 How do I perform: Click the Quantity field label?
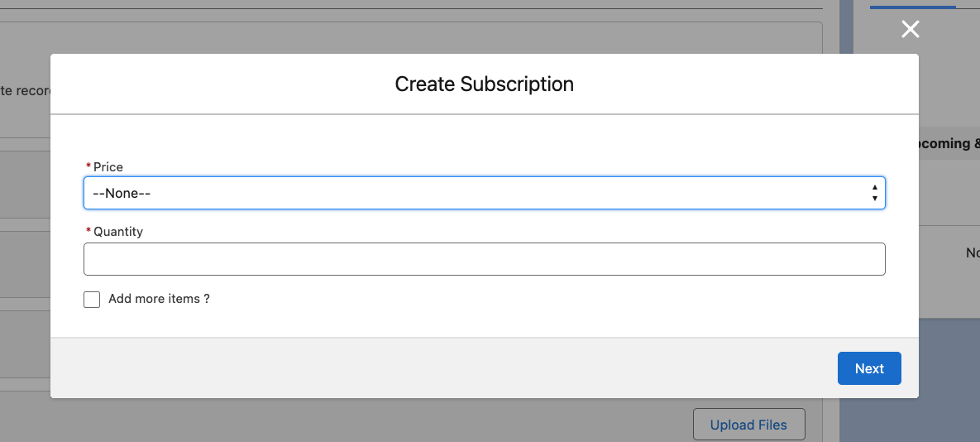[x=118, y=232]
